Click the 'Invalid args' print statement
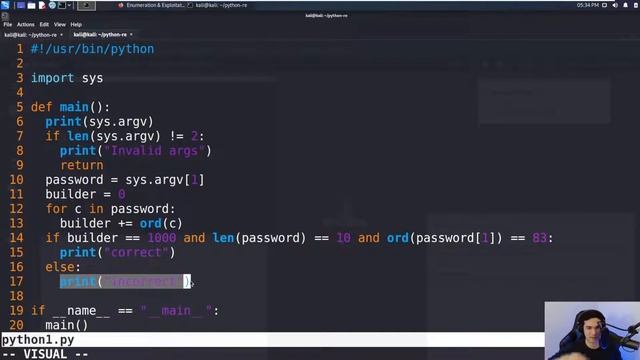This screenshot has height=360, width=640. (x=136, y=151)
